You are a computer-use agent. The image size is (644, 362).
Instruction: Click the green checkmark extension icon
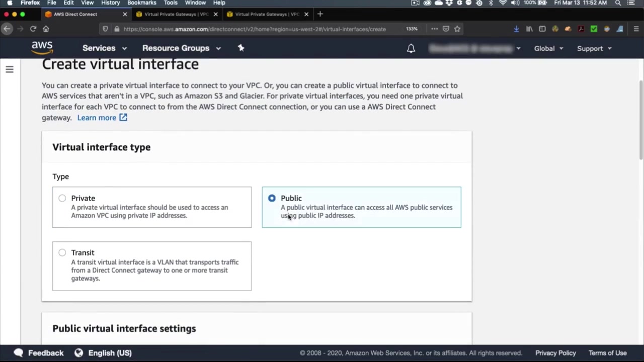[x=594, y=29]
